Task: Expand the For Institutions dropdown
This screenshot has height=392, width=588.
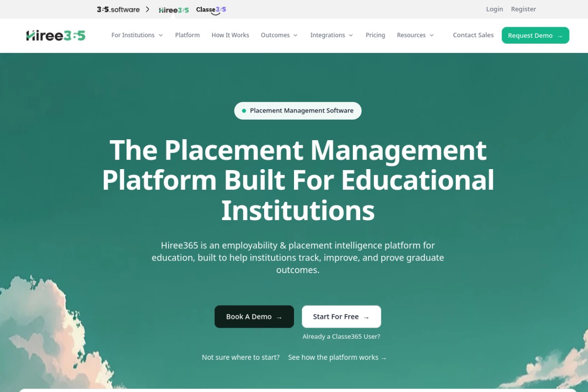Action: (137, 35)
